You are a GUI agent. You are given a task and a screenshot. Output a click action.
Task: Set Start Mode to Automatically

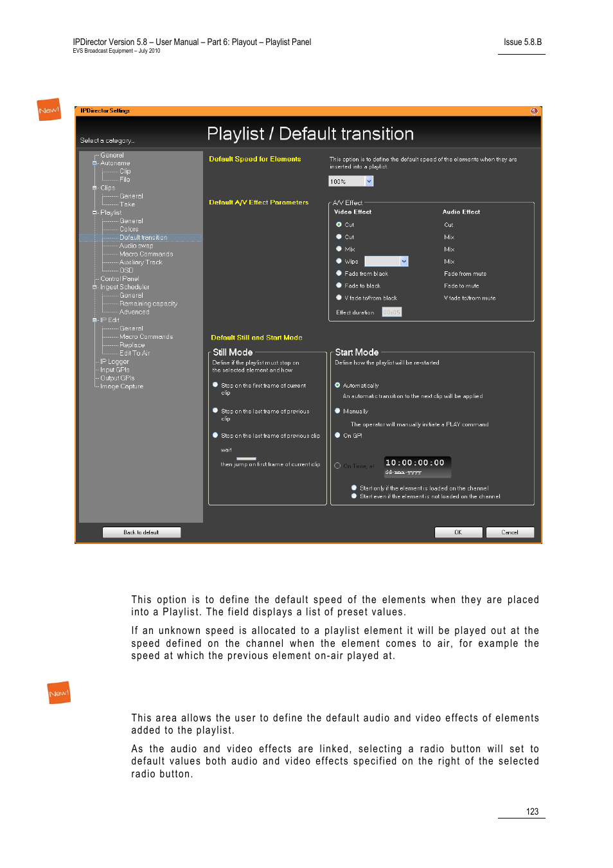pyautogui.click(x=337, y=385)
